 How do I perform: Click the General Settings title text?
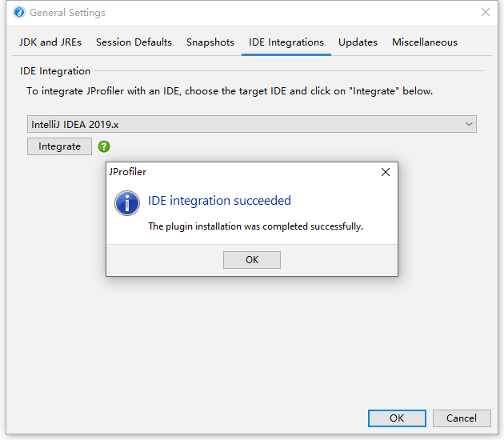[67, 13]
